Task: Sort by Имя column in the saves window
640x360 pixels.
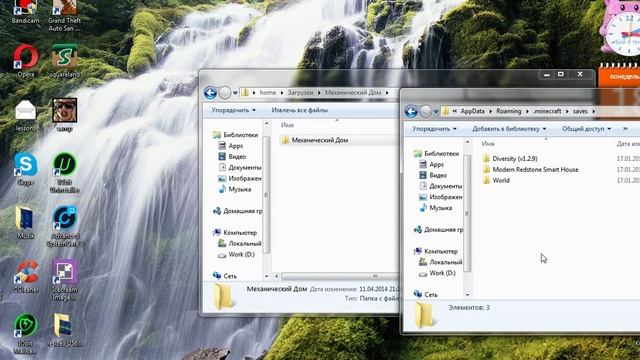Action: 488,144
